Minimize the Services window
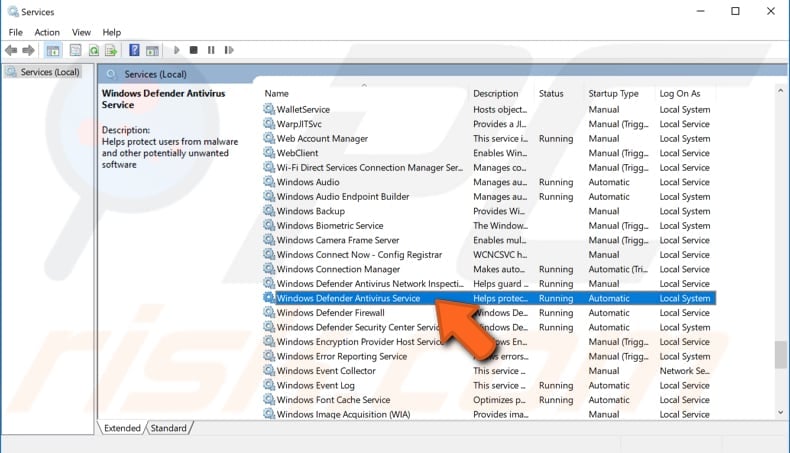 (x=700, y=11)
